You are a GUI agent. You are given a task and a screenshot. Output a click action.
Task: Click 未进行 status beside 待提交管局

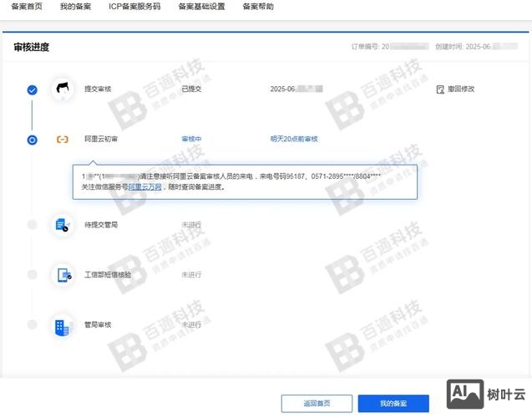coord(191,225)
